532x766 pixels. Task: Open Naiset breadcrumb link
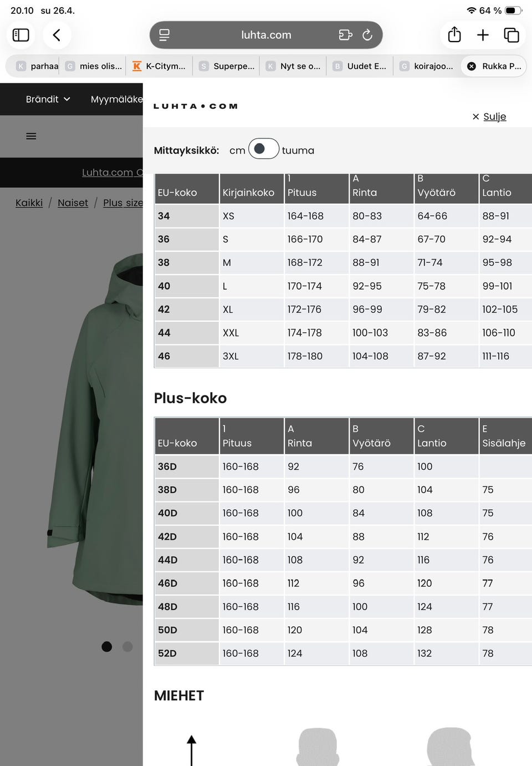click(73, 203)
